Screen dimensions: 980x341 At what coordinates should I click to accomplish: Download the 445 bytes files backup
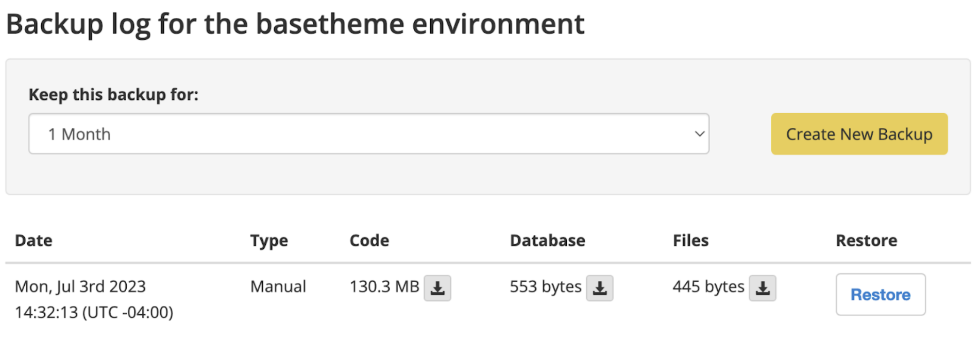[762, 288]
